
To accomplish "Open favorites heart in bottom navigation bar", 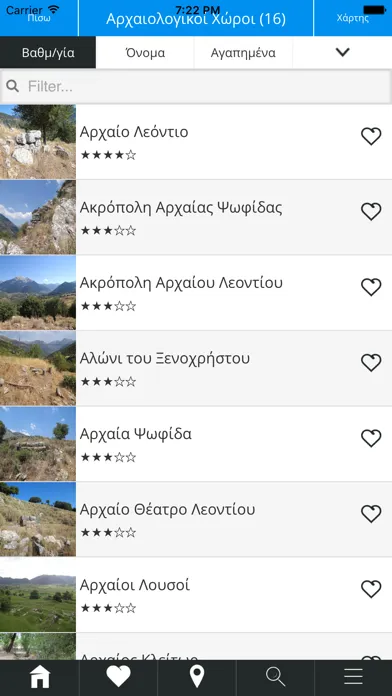I will 118,678.
